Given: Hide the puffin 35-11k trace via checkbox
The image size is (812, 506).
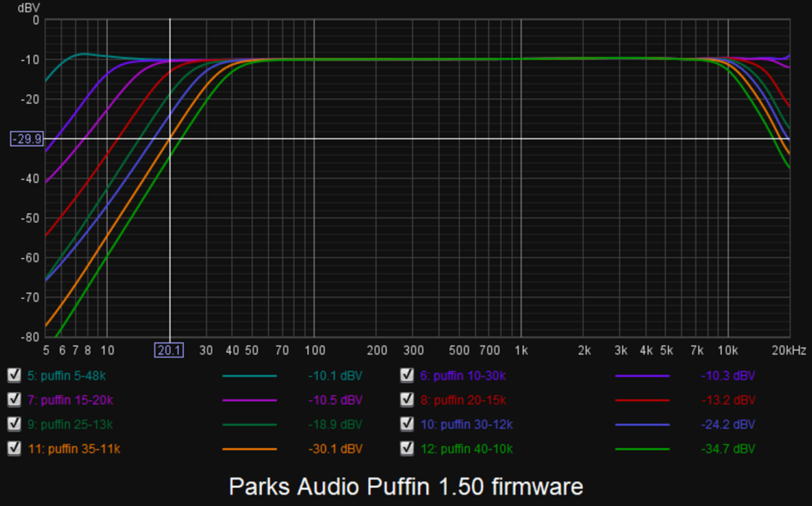Looking at the screenshot, I should click(14, 448).
